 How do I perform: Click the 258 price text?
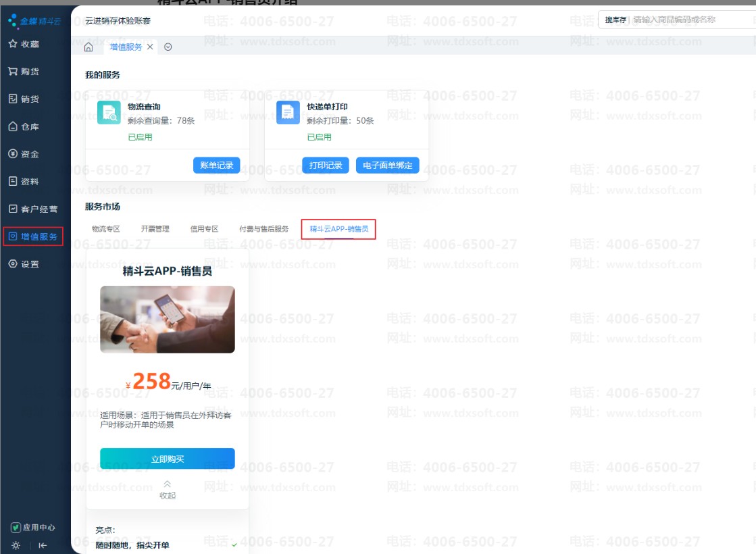(151, 381)
